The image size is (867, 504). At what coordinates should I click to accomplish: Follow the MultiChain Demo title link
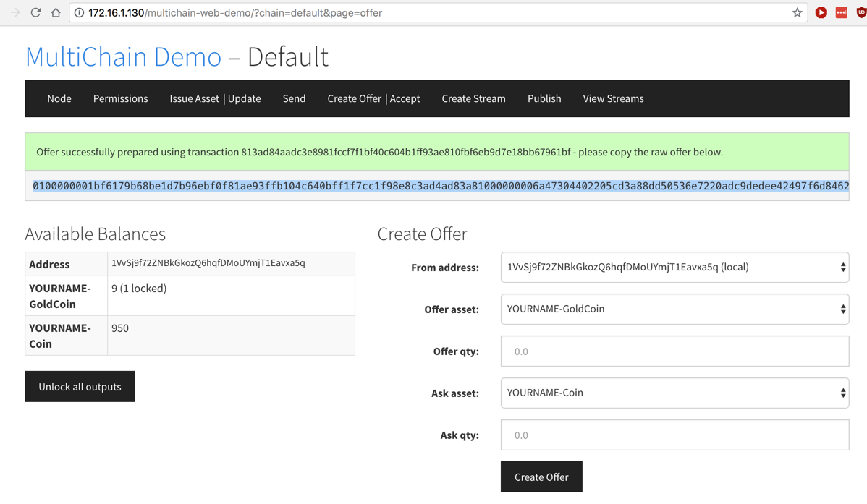[123, 56]
